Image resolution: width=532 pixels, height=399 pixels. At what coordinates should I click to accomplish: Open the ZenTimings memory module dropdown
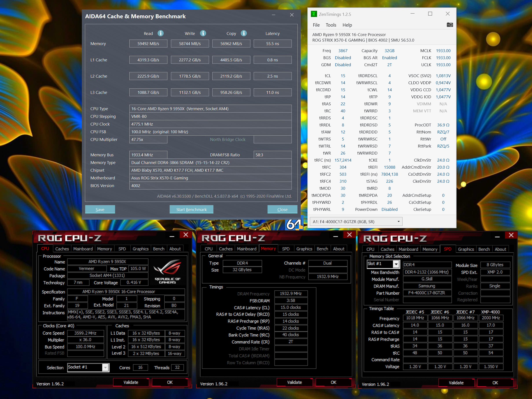(x=398, y=221)
